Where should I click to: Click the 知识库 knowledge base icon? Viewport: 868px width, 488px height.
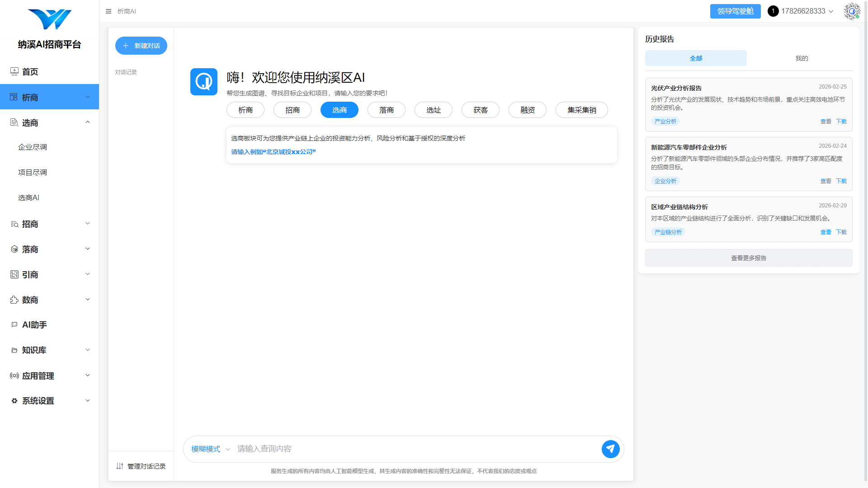(x=14, y=350)
